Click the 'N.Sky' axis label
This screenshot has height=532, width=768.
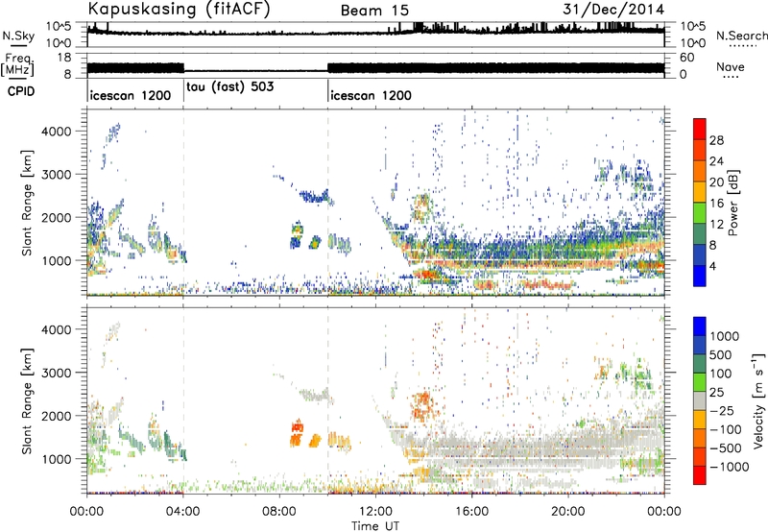18,36
